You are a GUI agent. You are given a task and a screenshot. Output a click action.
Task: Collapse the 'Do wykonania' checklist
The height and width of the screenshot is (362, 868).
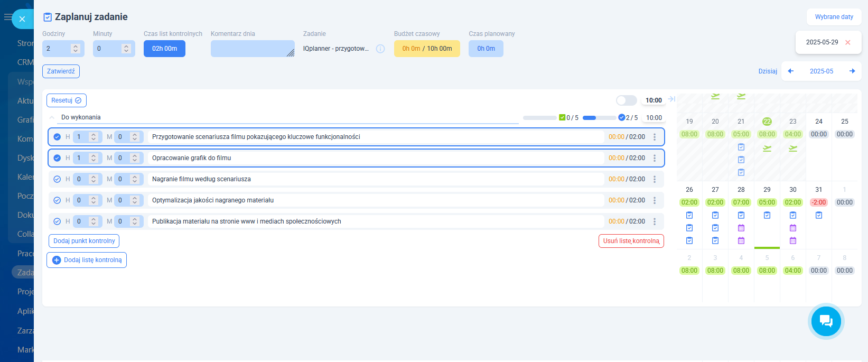(x=52, y=117)
